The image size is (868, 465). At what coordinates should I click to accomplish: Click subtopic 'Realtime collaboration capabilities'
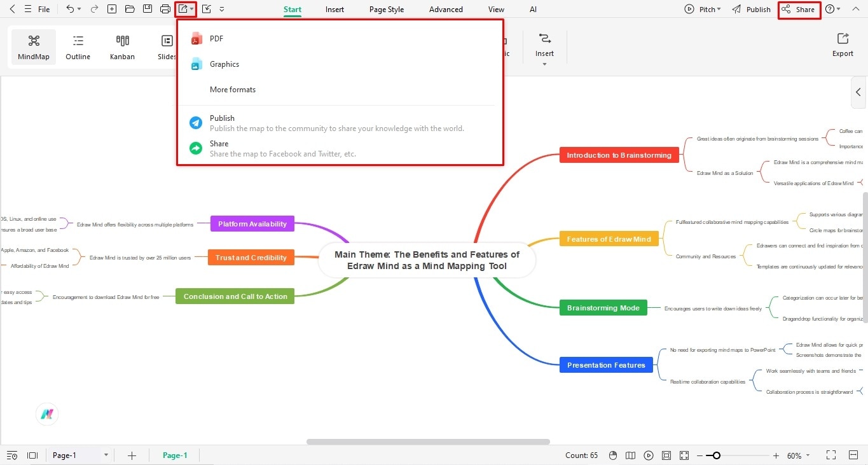pyautogui.click(x=708, y=382)
